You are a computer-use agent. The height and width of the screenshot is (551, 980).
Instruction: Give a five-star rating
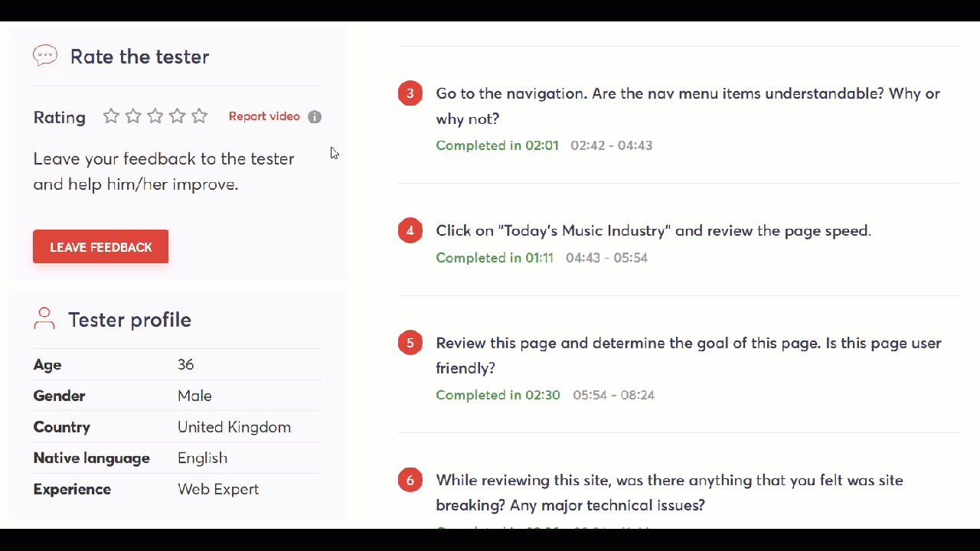[199, 116]
